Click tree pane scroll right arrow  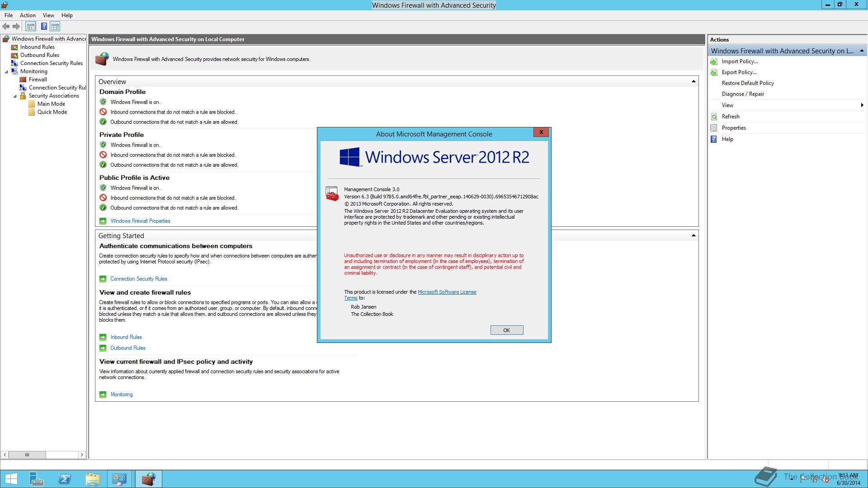pos(82,455)
